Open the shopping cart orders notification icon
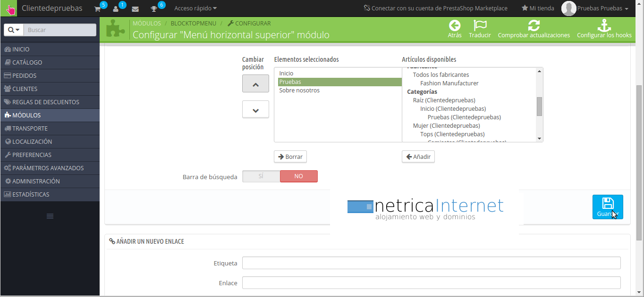The width and height of the screenshot is (644, 297). point(97,8)
